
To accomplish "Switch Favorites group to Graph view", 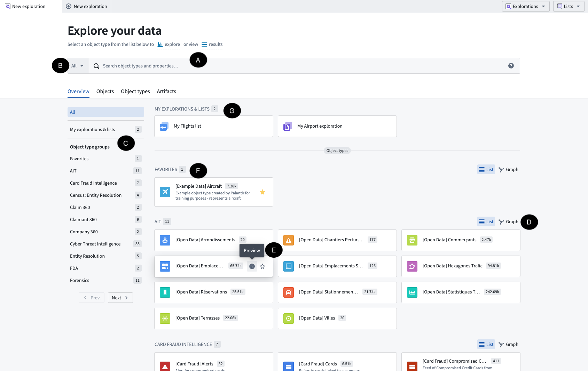I will (508, 170).
